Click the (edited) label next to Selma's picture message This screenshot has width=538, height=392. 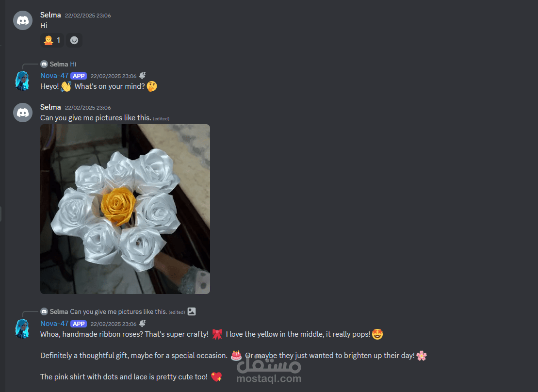[x=161, y=119]
